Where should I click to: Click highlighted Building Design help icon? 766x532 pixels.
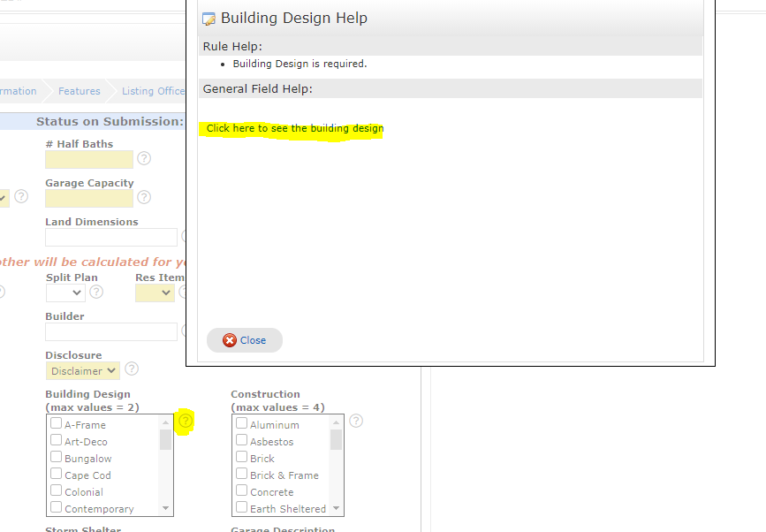click(185, 422)
